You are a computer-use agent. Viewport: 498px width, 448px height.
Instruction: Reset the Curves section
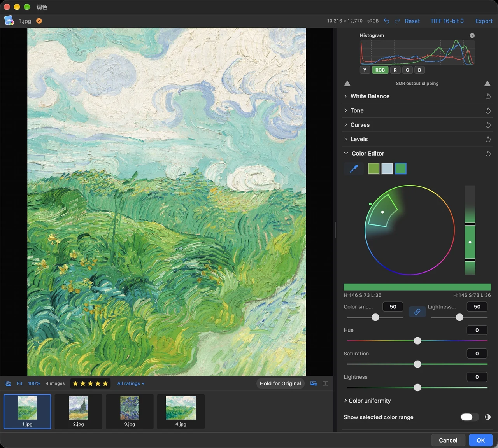point(488,125)
